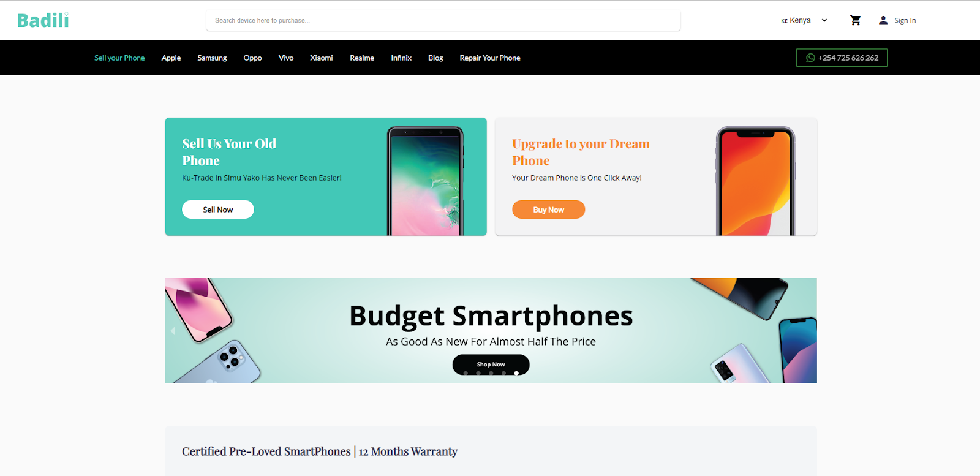The width and height of the screenshot is (980, 476).
Task: Open the Repair Your Phone link
Action: point(490,58)
